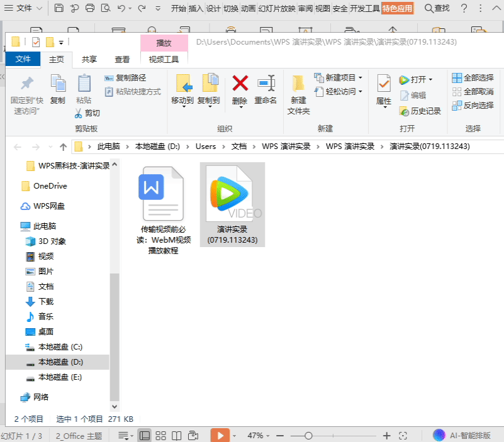Click the zoom in plus button
This screenshot has height=442, width=504.
click(x=387, y=436)
